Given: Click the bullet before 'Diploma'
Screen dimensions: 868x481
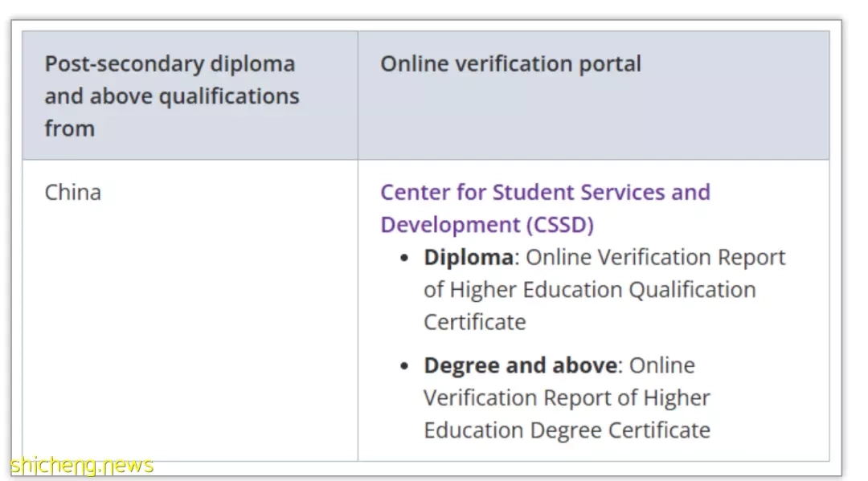Looking at the screenshot, I should [x=404, y=259].
